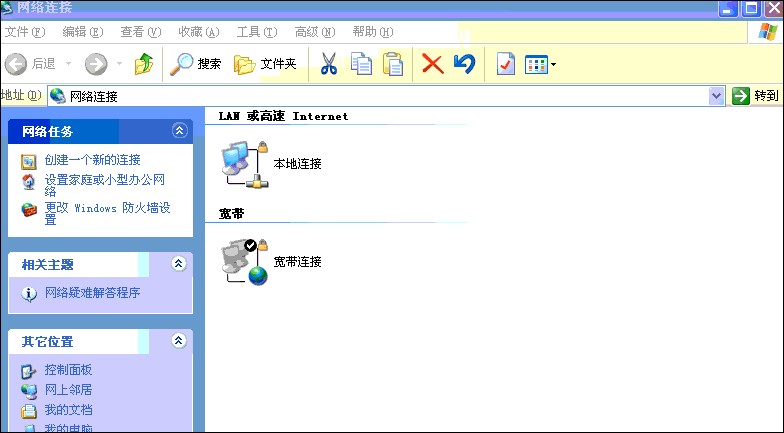Click 设置家庭或小型办公网络 link

[x=104, y=185]
